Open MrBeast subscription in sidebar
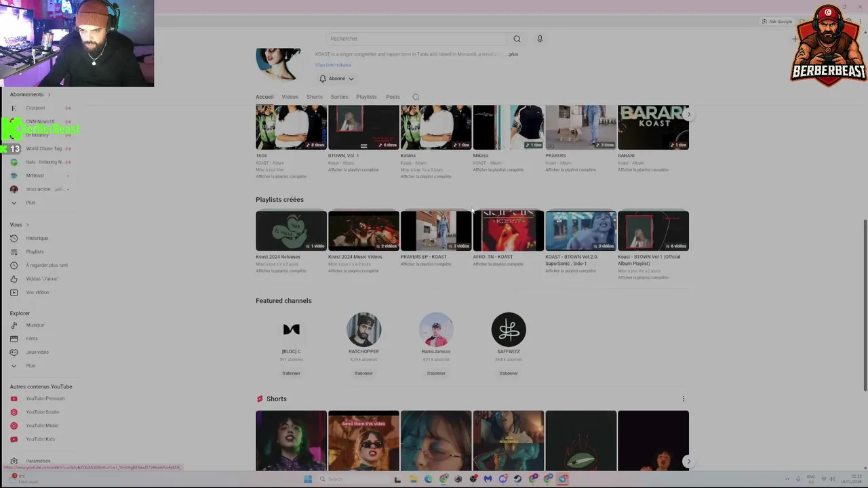 [35, 176]
